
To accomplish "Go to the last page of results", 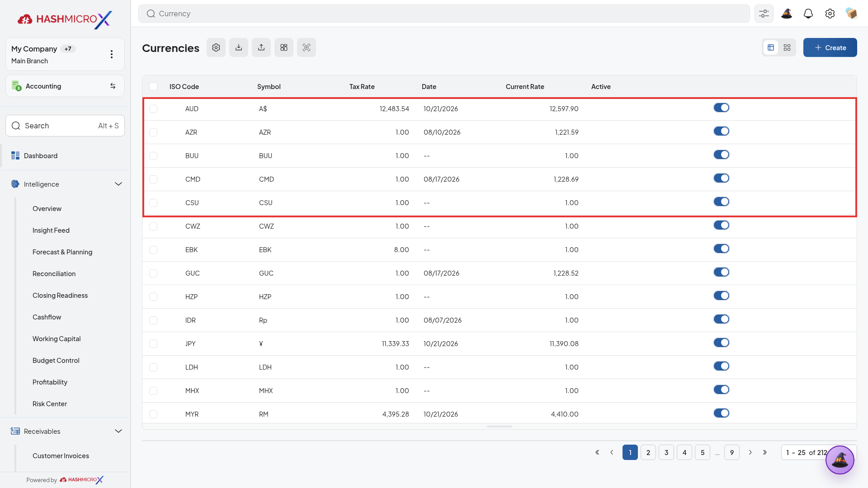I will (x=765, y=452).
